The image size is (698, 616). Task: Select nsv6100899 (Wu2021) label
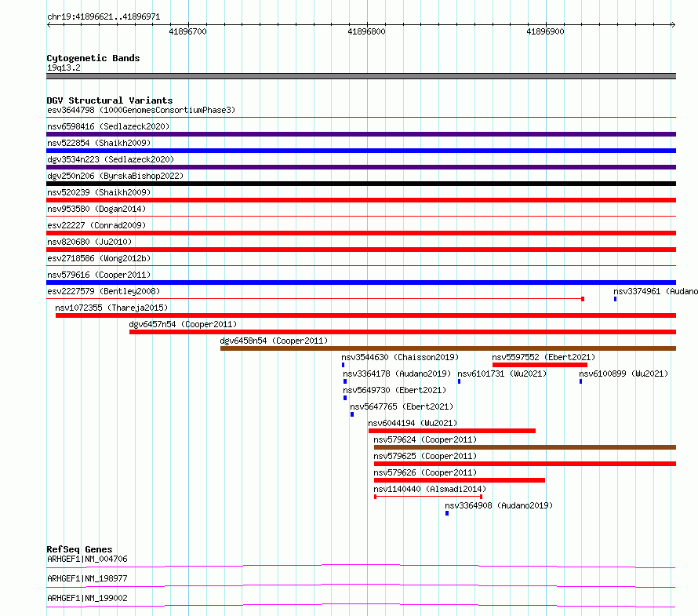[x=623, y=374]
